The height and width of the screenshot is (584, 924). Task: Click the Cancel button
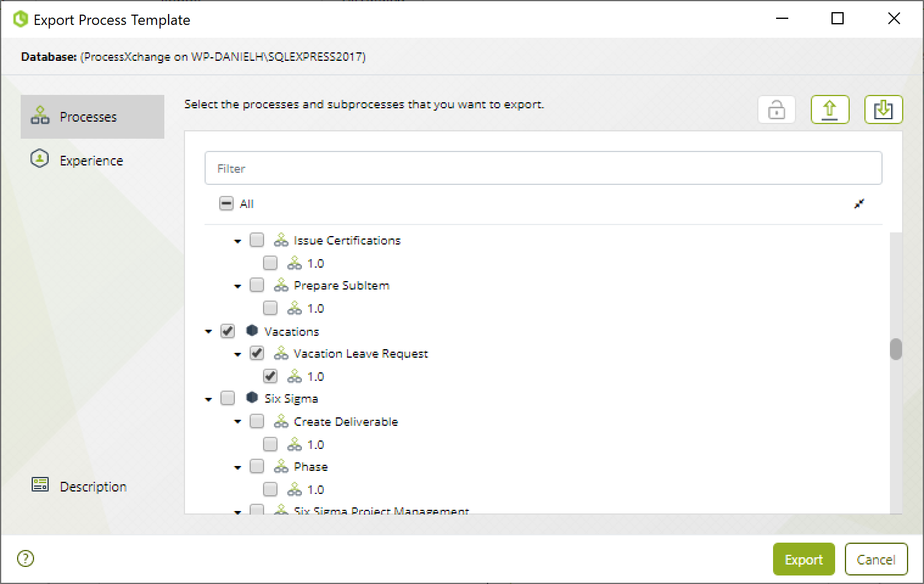(x=876, y=559)
